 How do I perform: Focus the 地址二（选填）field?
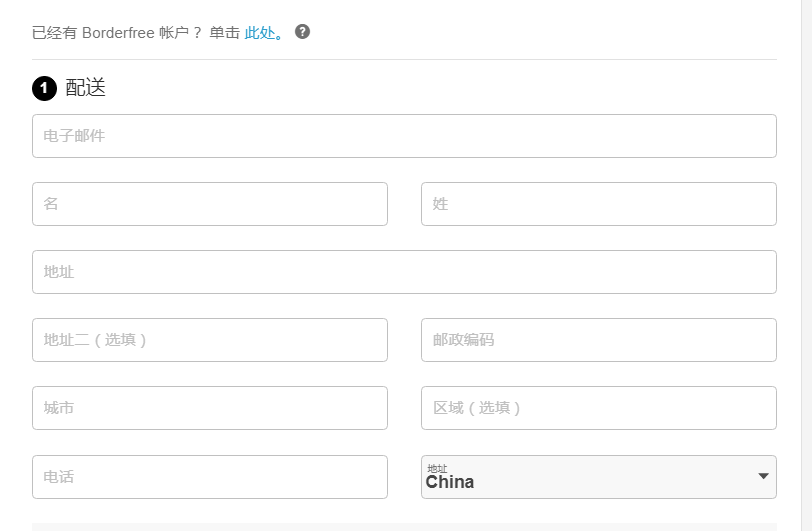210,340
